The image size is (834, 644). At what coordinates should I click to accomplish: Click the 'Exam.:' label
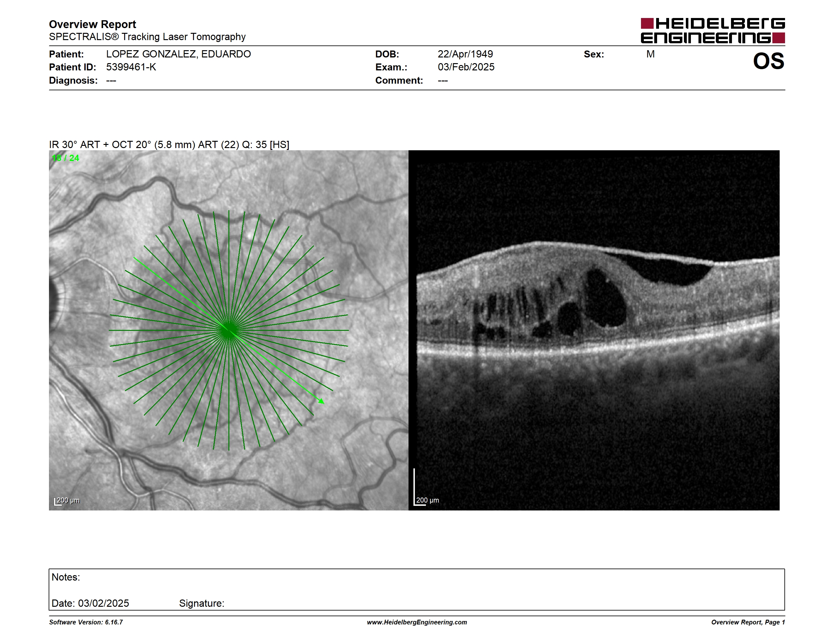tap(391, 67)
